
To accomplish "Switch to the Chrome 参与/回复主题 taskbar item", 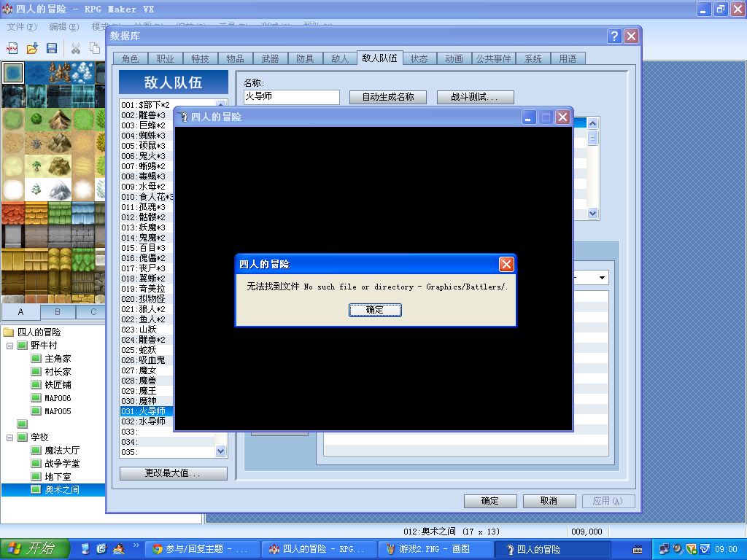I will click(202, 549).
